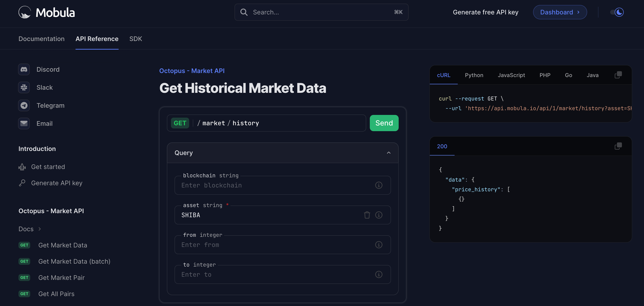Click the Slack link text
This screenshot has height=306, width=644.
44,88
